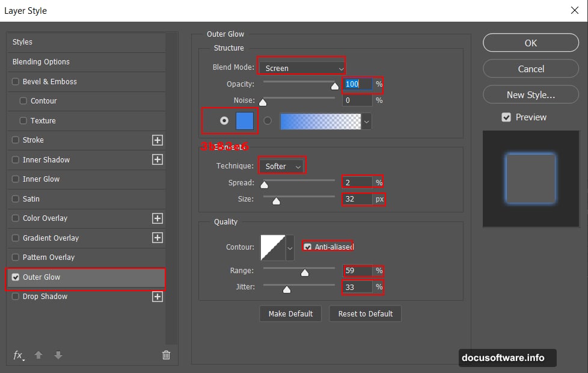588x373 pixels.
Task: Click the down arrow near the fx icon
Action: click(58, 355)
